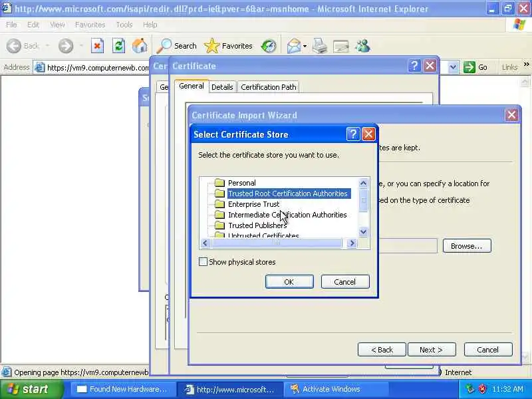This screenshot has width=532, height=399.
Task: Click Next in the Certificate Import Wizard
Action: coord(431,350)
